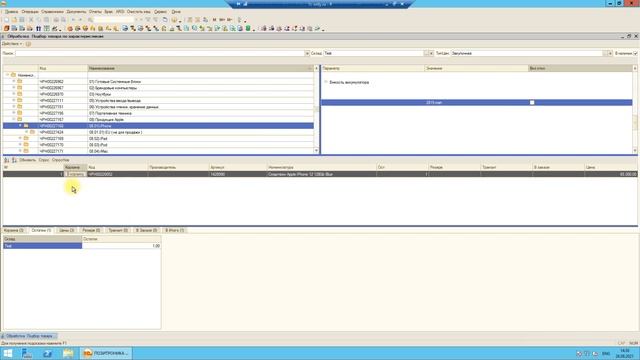The width and height of the screenshot is (640, 360).
Task: Click the Open file toolbar icon
Action: point(14,20)
